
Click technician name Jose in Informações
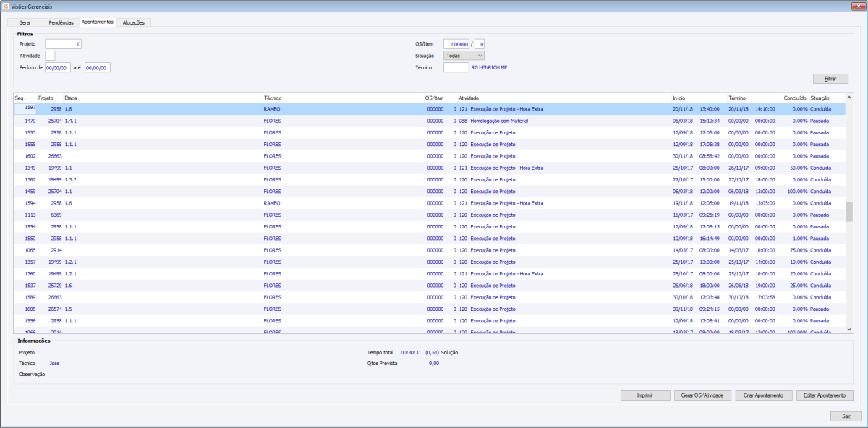click(54, 363)
